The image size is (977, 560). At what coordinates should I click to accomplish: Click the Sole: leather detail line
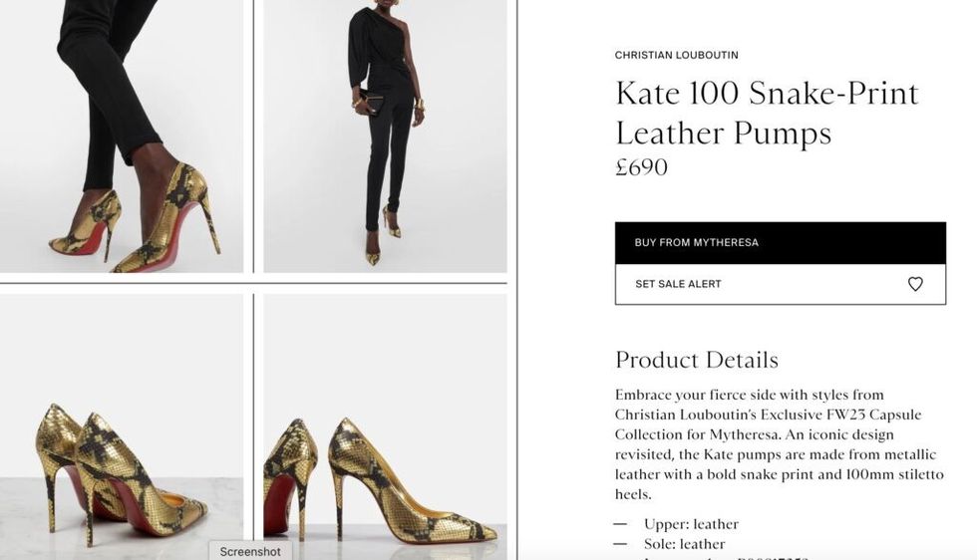682,544
